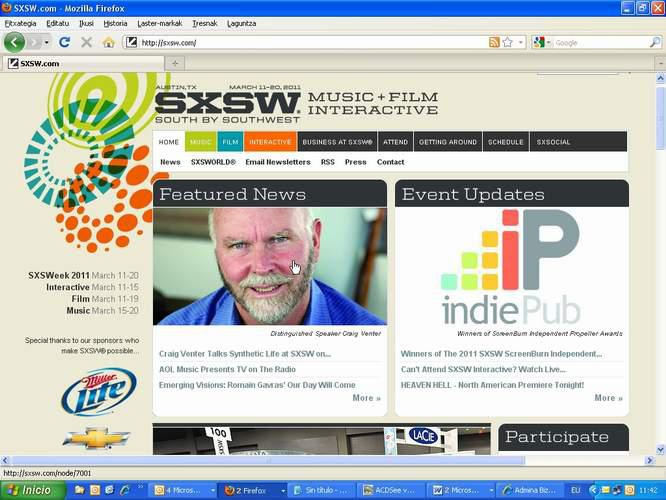Click the search magnifier icon
Viewport: 666px width, 500px height.
tap(655, 42)
